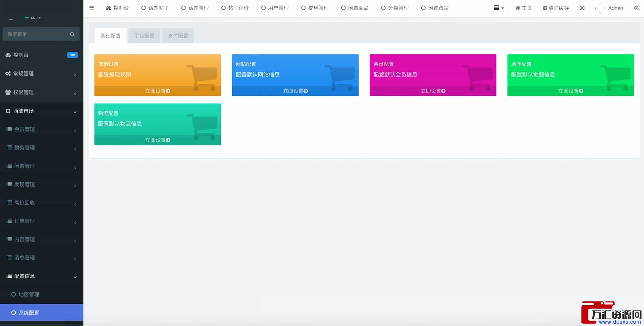This screenshot has width=644, height=326.
Task: Open the 用户管理 top navigation tab
Action: click(275, 8)
